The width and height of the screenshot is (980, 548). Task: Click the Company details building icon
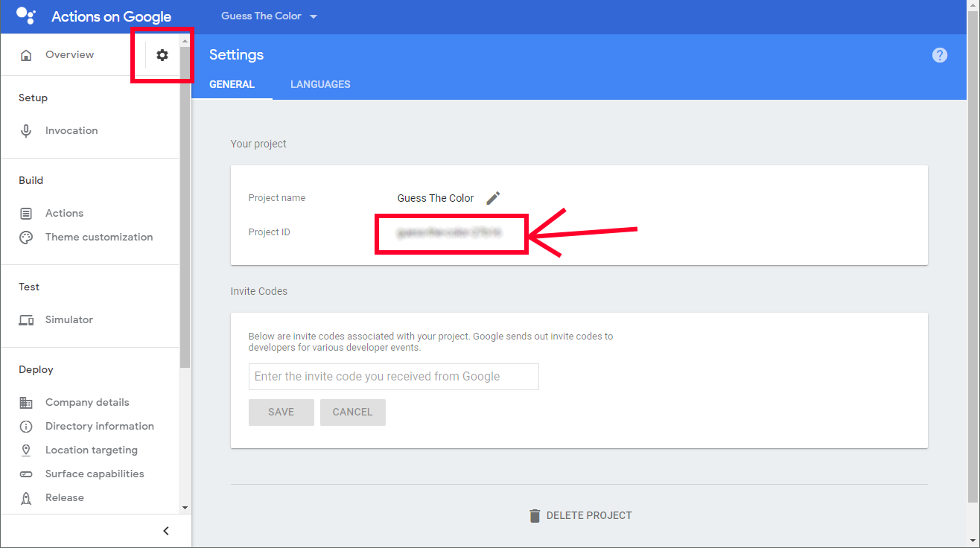tap(26, 403)
